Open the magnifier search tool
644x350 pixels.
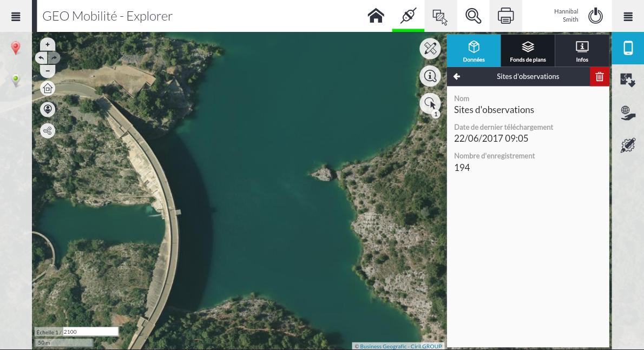pos(473,16)
